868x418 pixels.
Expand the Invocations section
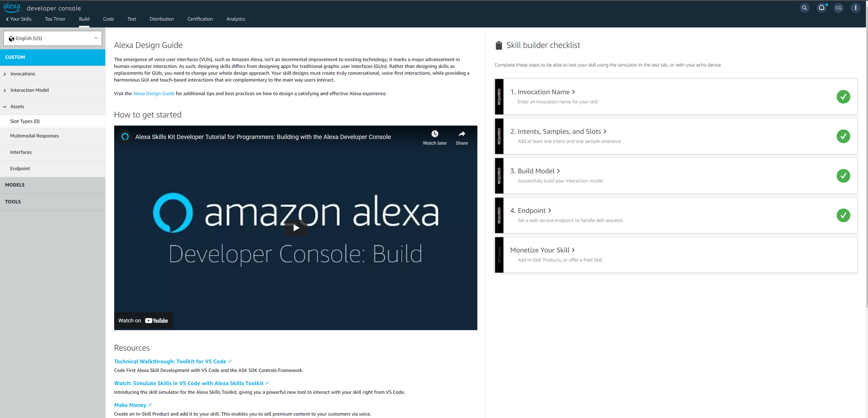click(x=53, y=74)
